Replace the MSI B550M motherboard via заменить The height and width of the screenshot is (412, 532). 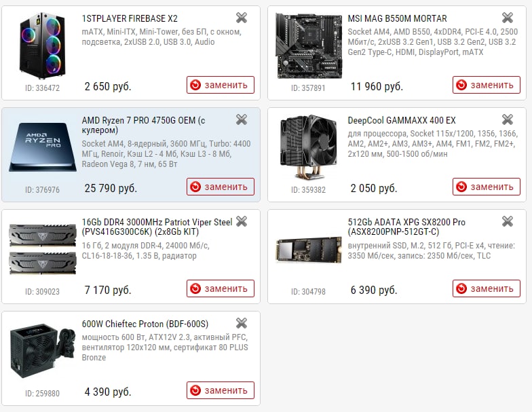click(x=486, y=85)
